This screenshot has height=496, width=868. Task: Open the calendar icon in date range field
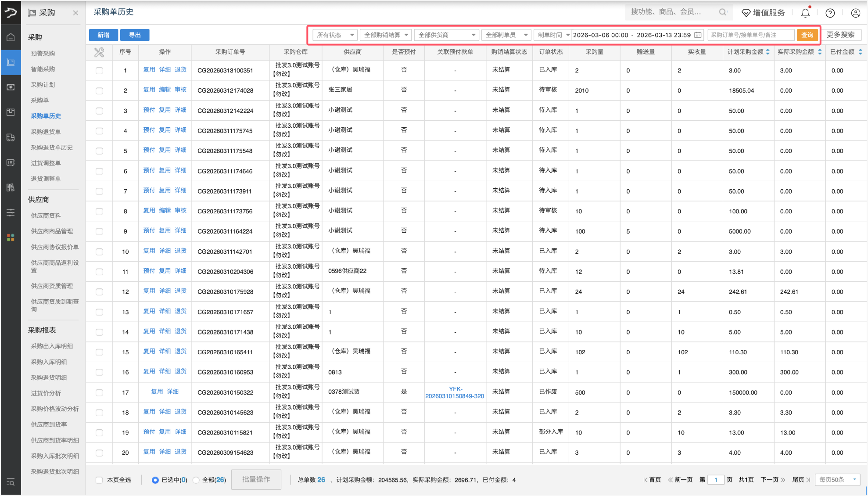[x=698, y=35]
